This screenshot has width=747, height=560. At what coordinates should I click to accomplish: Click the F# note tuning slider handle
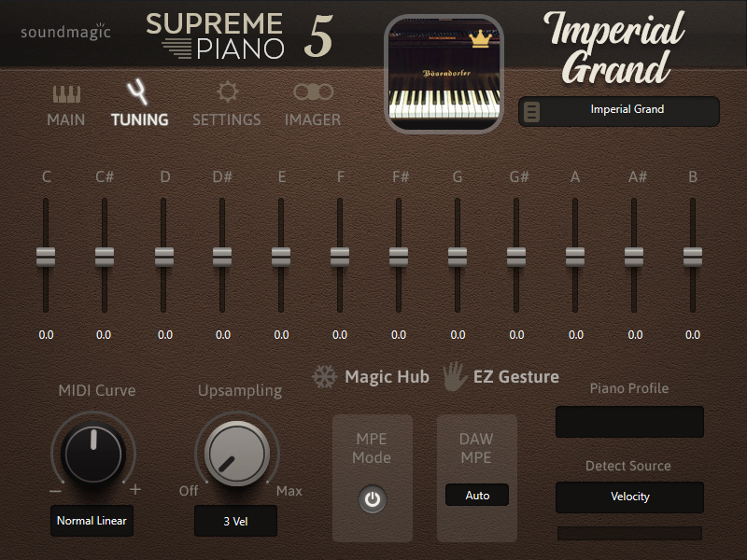(x=399, y=258)
